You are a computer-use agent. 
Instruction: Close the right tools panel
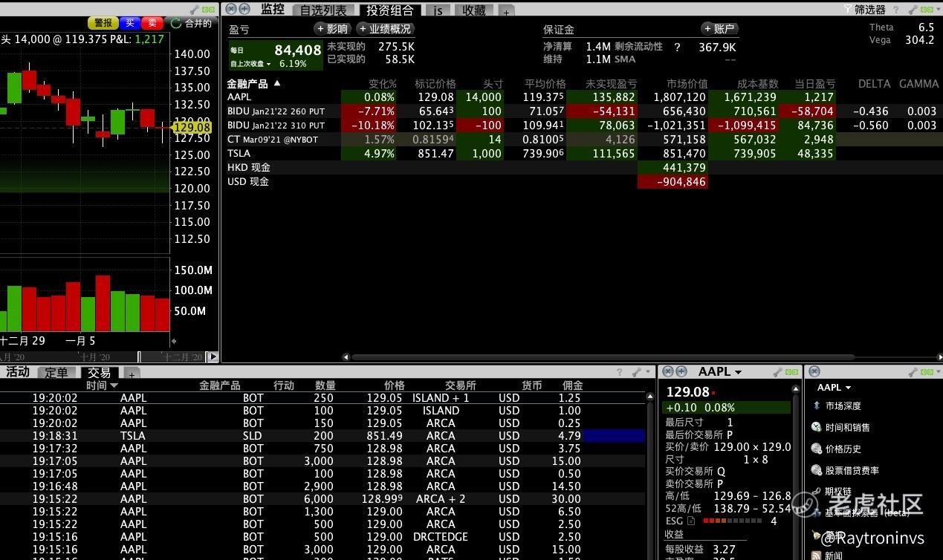(814, 371)
